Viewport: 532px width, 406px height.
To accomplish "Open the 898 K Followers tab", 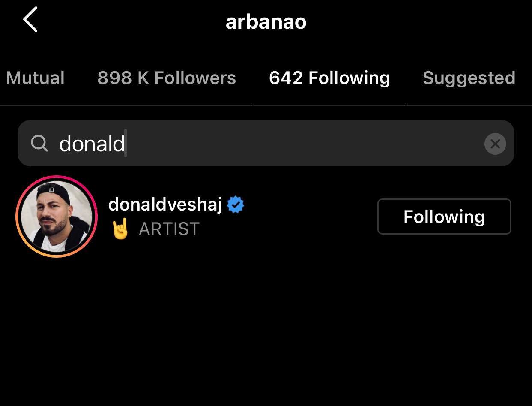I will pos(167,78).
